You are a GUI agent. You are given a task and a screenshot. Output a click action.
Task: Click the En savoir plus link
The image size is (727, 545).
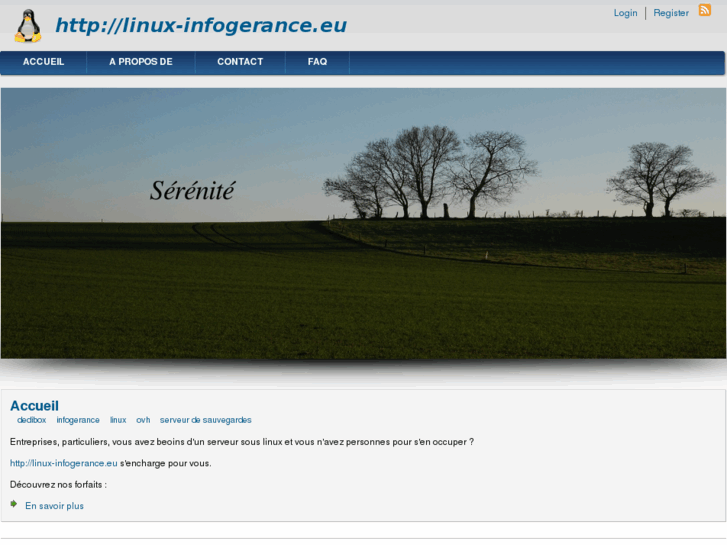coord(54,506)
